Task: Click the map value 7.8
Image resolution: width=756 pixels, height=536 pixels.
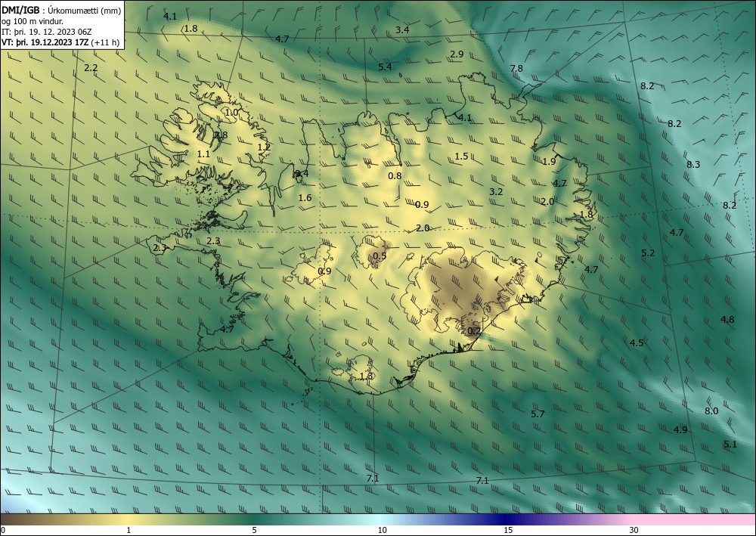Action: (x=516, y=69)
